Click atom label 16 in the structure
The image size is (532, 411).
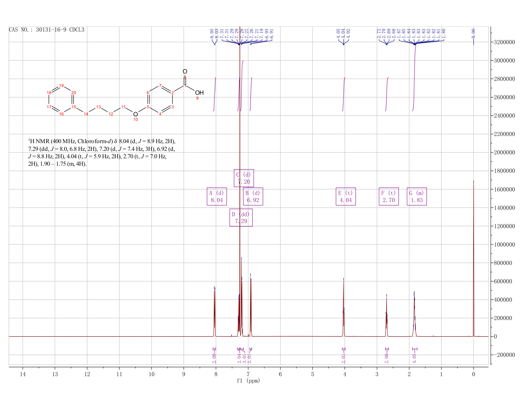[62, 114]
